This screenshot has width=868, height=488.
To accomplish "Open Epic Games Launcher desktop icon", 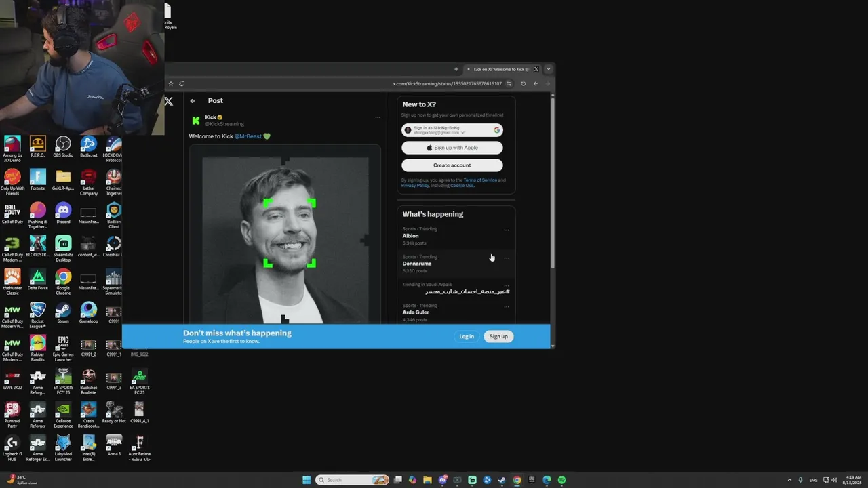I will tap(63, 346).
